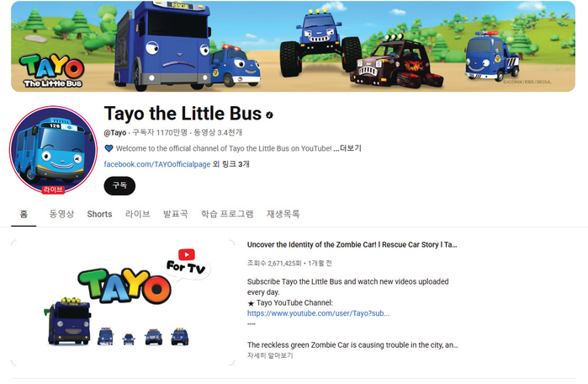The image size is (588, 384).
Task: Switch to the 동영상 tab
Action: [x=61, y=214]
